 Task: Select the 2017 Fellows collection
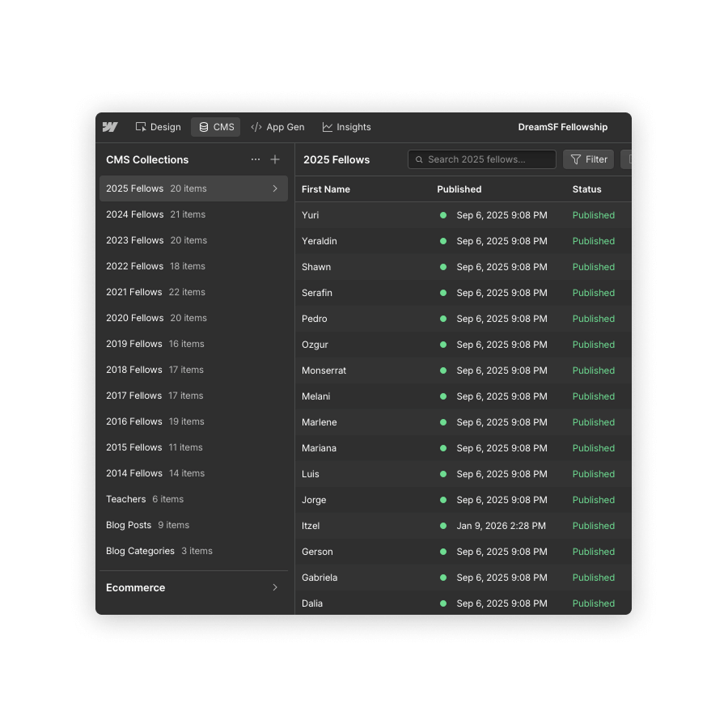[193, 396]
